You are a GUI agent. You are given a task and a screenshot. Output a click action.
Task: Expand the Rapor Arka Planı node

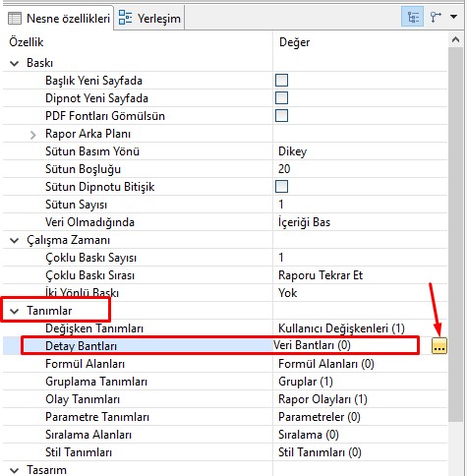point(32,135)
